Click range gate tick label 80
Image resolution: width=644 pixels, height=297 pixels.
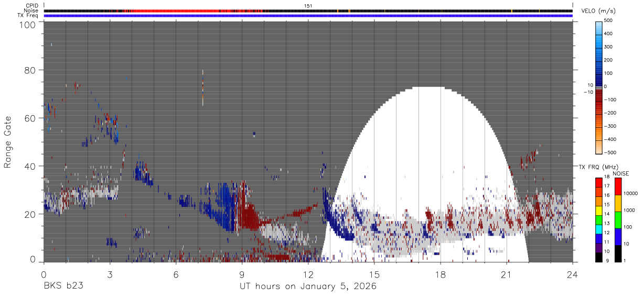30,70
